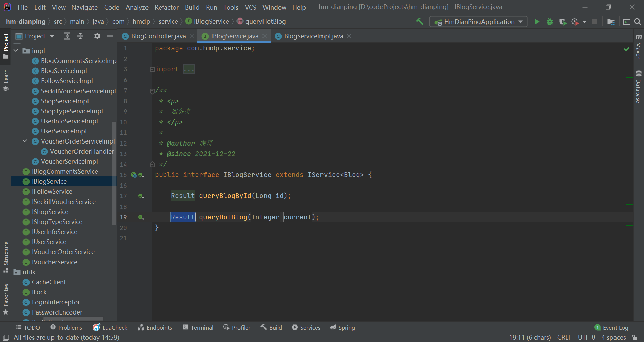Open the Spring tool window
644x342 pixels.
click(342, 327)
